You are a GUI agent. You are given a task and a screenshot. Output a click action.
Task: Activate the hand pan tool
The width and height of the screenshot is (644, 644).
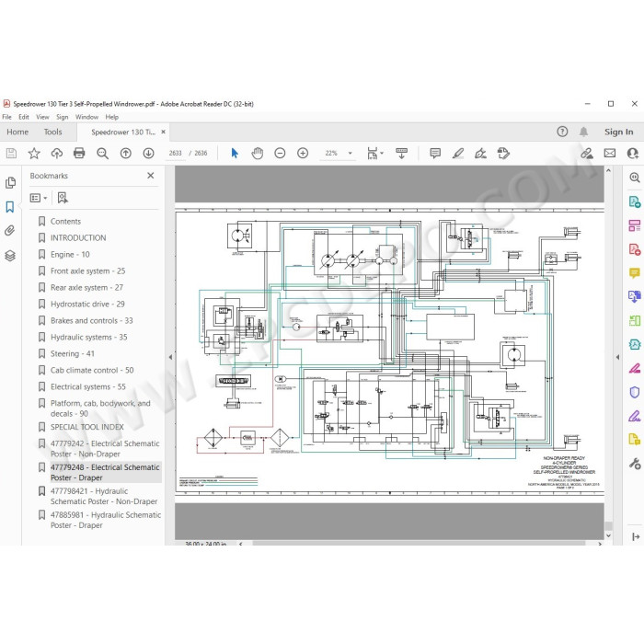point(257,154)
